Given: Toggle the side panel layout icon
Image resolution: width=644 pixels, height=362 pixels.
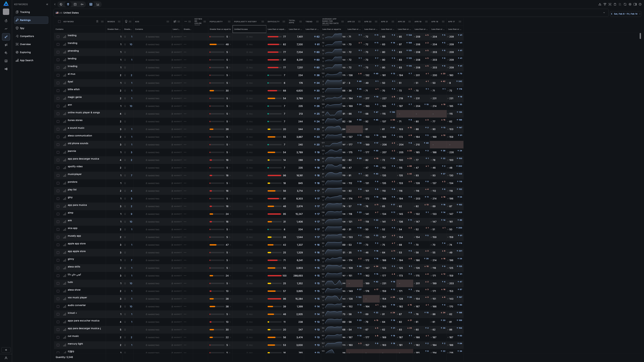Looking at the screenshot, I should 635,4.
